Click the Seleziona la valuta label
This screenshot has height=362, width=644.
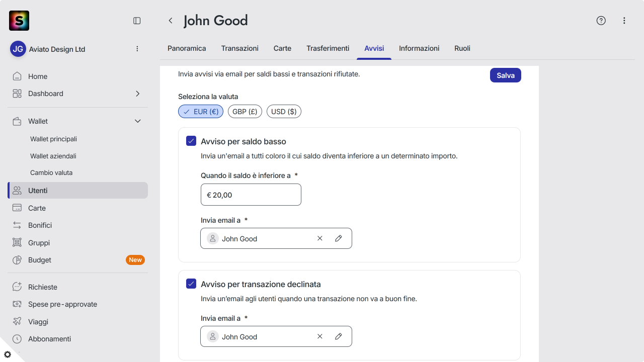pos(208,97)
